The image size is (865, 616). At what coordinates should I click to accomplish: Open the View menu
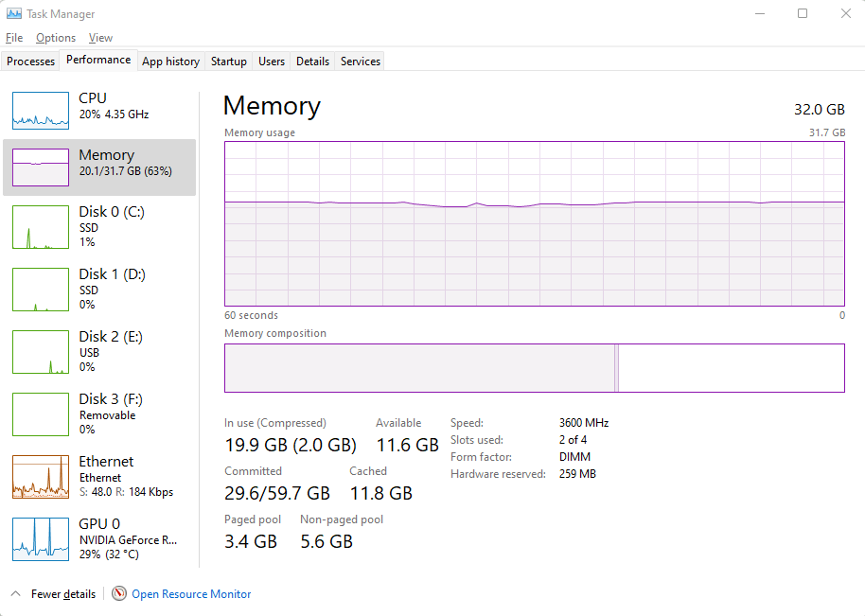tap(100, 38)
